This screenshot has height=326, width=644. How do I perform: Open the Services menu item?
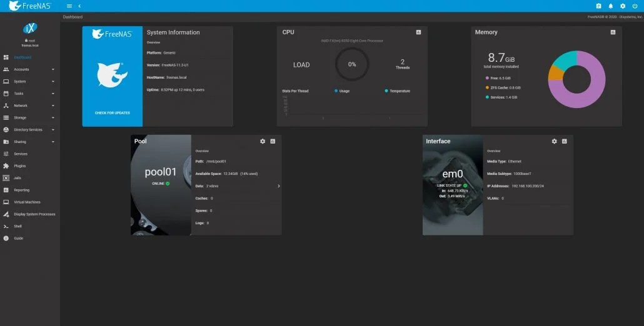click(30, 154)
